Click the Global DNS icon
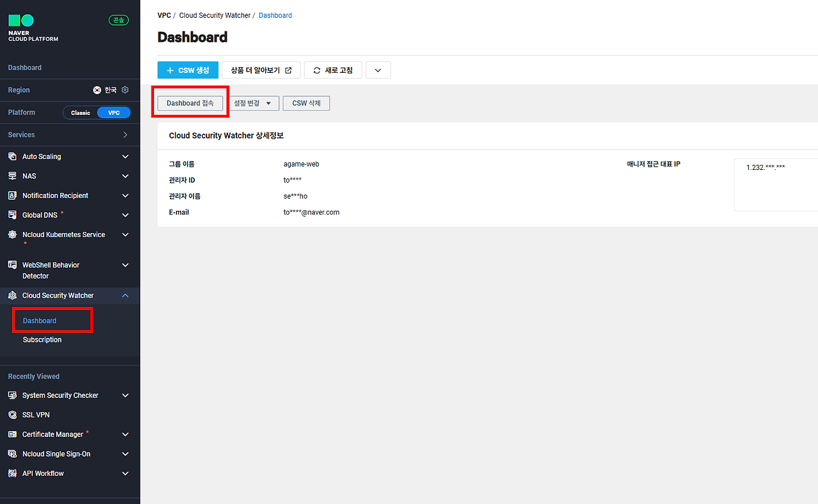818x504 pixels. (x=12, y=215)
